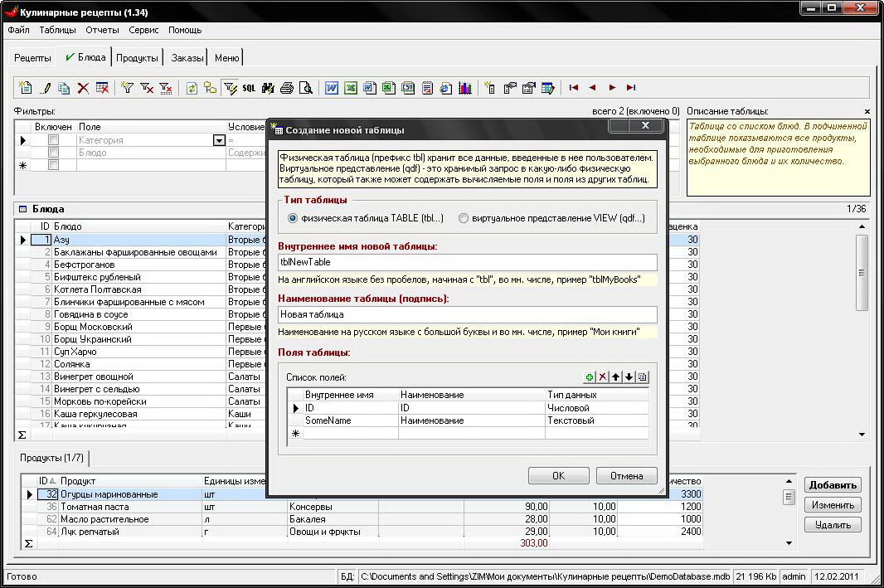Image resolution: width=884 pixels, height=588 pixels.
Task: Click the printer icon in the toolbar
Action: tap(287, 88)
